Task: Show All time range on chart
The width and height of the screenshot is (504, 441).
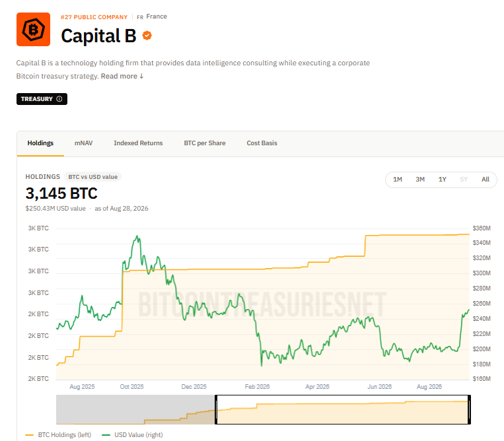Action: 486,180
